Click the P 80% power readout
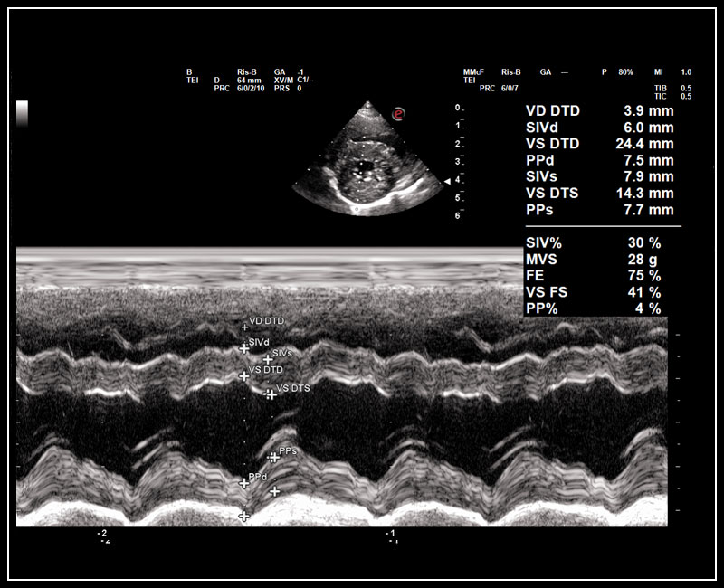This screenshot has height=588, width=724. (617, 71)
